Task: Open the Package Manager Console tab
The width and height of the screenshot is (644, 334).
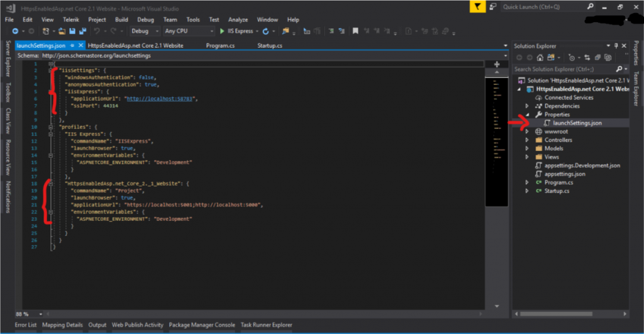Action: click(202, 325)
